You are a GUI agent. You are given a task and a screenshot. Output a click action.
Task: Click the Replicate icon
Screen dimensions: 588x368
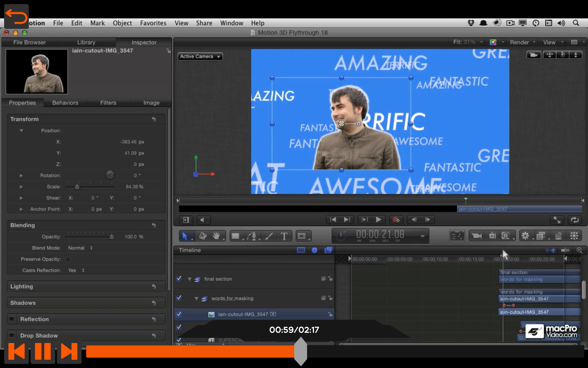coord(574,236)
